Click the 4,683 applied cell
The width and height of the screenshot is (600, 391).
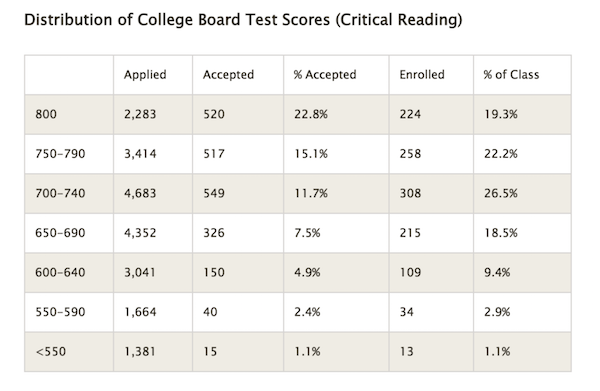tap(140, 193)
